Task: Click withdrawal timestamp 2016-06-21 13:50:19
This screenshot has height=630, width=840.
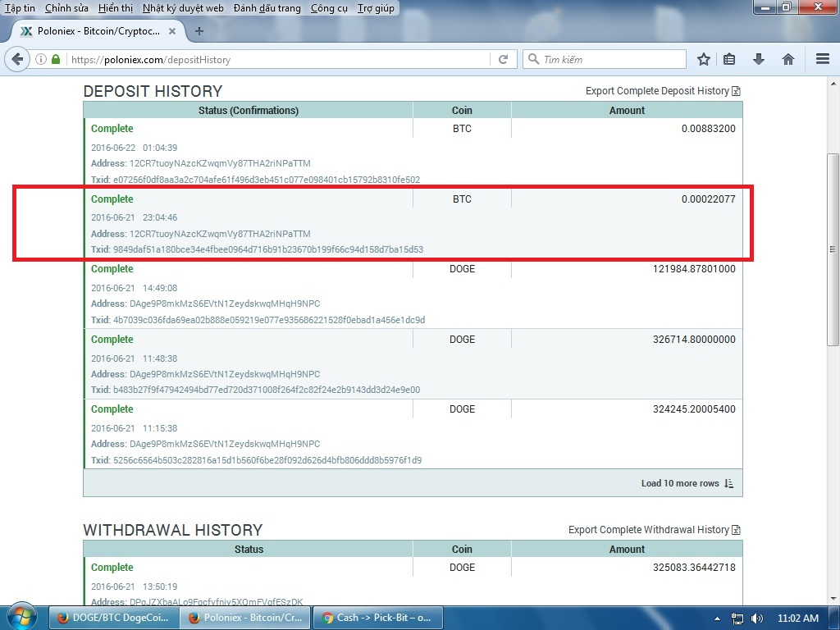Action: (x=134, y=587)
